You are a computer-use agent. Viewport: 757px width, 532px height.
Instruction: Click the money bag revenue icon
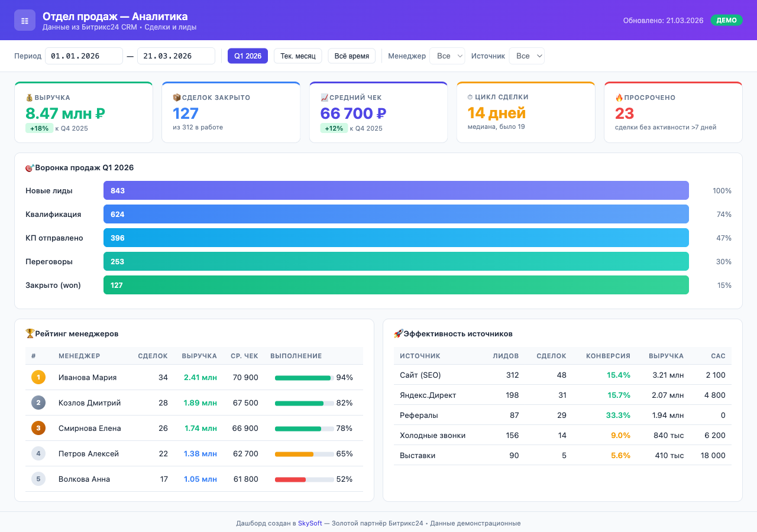(30, 98)
